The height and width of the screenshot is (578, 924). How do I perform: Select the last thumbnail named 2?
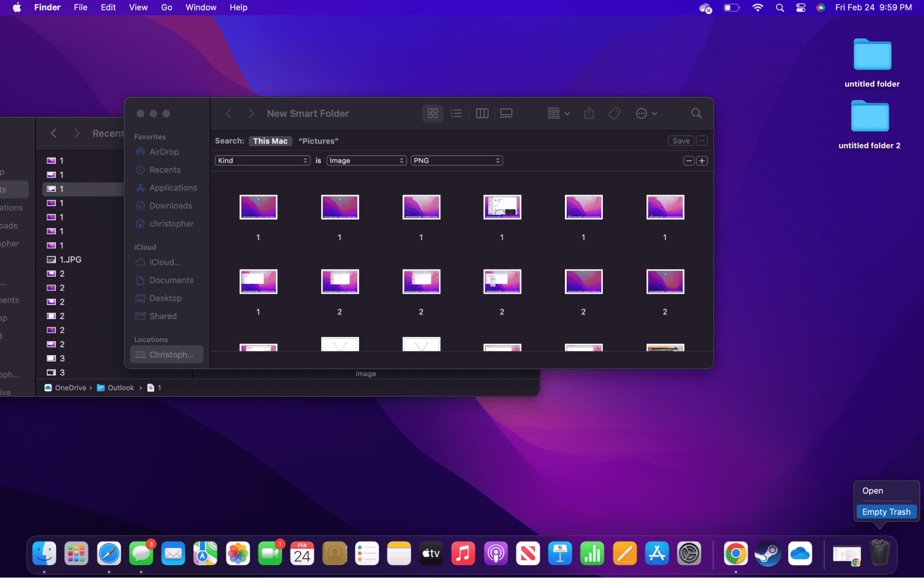click(665, 282)
